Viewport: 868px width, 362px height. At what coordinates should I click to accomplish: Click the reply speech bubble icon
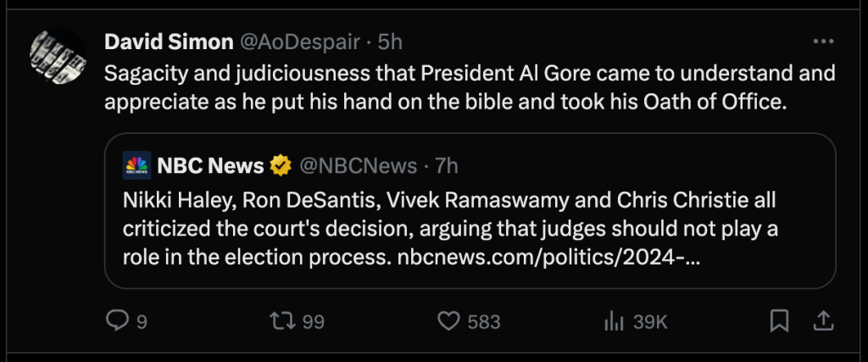[114, 321]
